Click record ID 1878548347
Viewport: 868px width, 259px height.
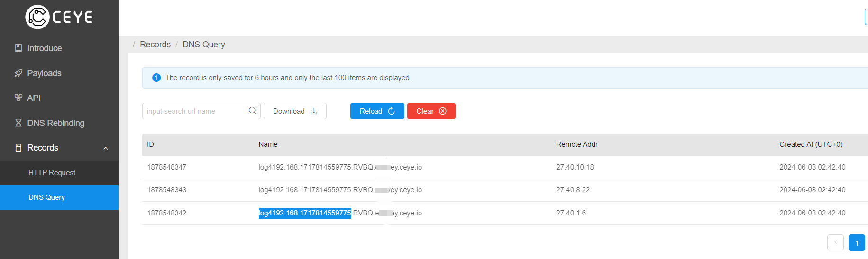click(166, 167)
